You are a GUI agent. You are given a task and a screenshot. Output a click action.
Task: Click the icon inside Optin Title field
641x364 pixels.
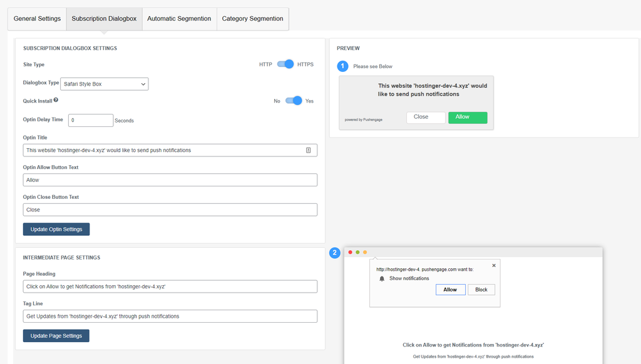click(x=309, y=150)
